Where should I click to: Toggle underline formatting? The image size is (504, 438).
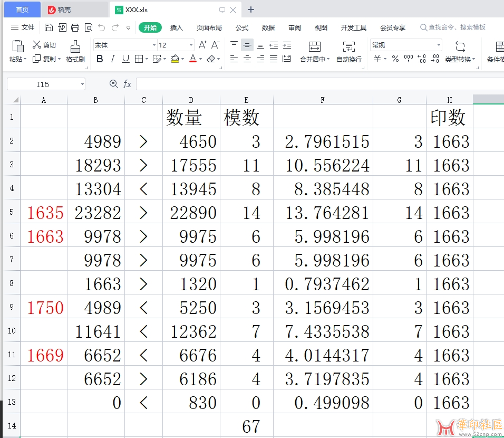coord(125,59)
